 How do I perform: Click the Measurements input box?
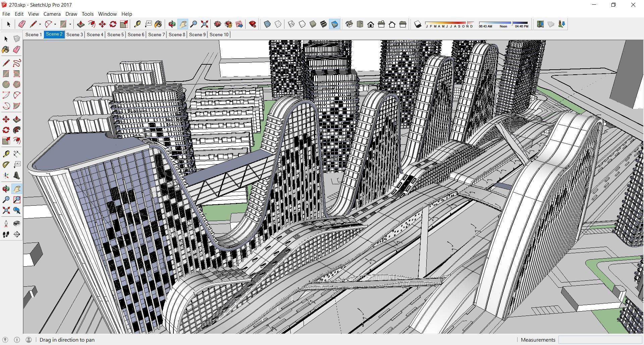point(600,340)
